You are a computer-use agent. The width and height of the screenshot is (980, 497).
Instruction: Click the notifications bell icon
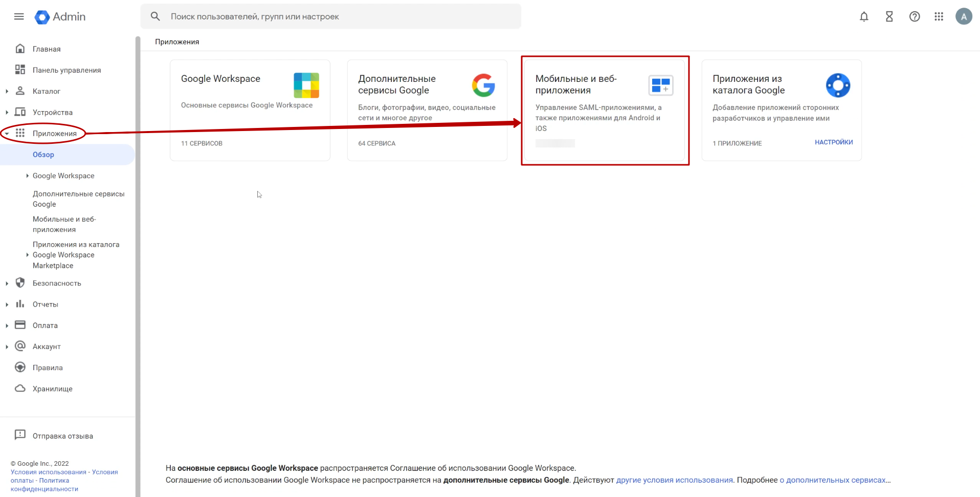tap(864, 16)
